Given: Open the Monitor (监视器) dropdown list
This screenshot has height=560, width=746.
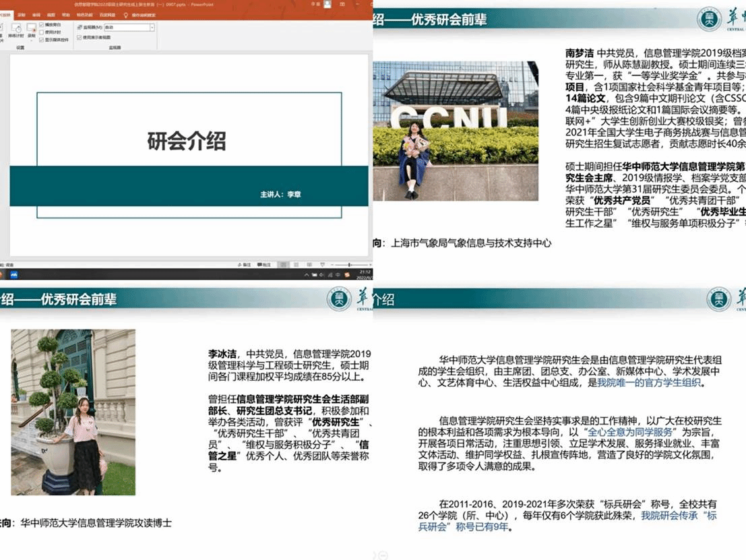Looking at the screenshot, I should (152, 28).
